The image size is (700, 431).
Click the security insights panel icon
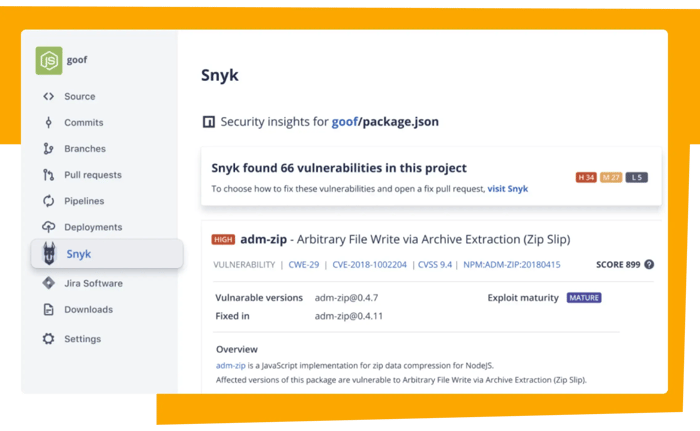208,121
